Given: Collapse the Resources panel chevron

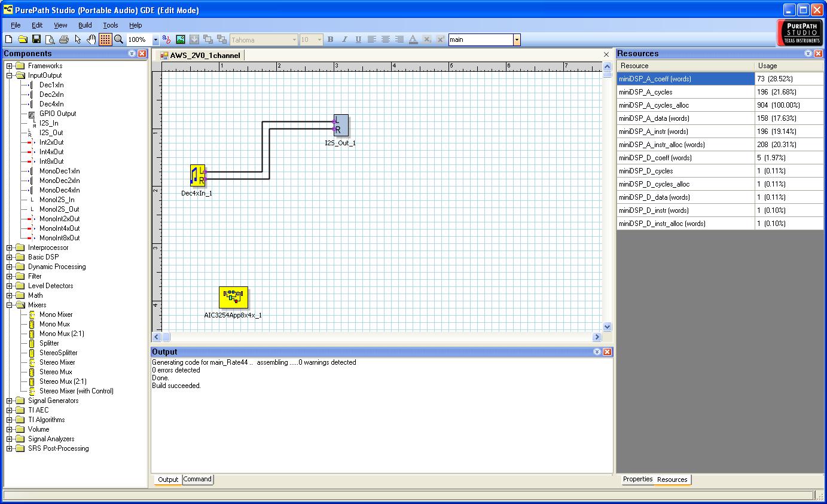Looking at the screenshot, I should click(808, 53).
